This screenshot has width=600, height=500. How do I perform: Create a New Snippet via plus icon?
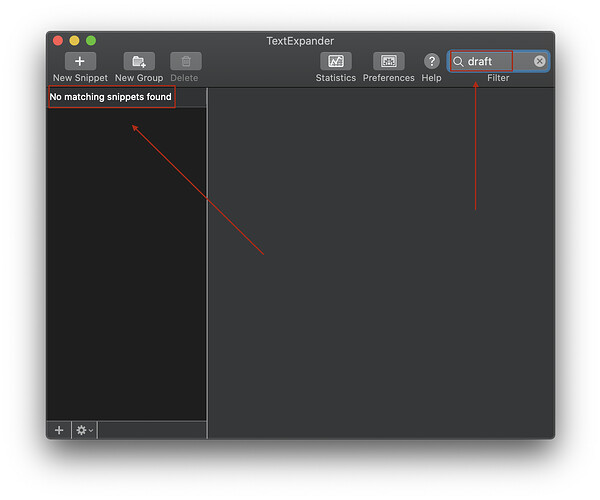(80, 61)
